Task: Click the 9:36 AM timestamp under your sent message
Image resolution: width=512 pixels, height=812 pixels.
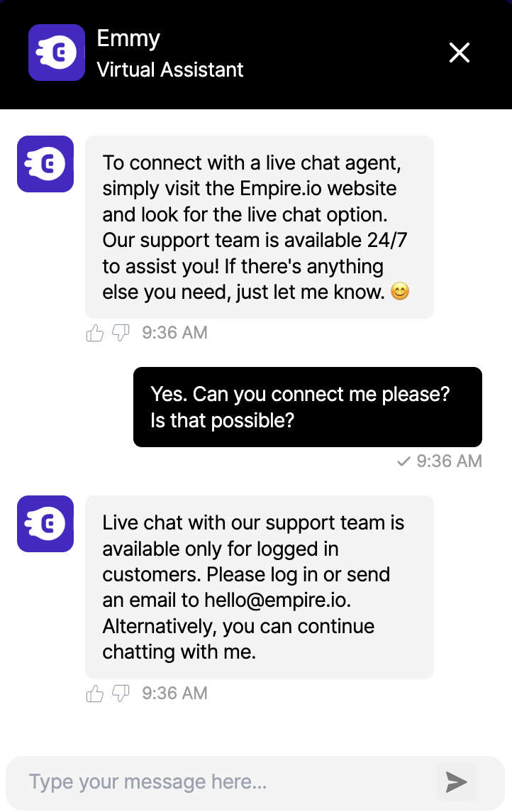Action: coord(449,461)
